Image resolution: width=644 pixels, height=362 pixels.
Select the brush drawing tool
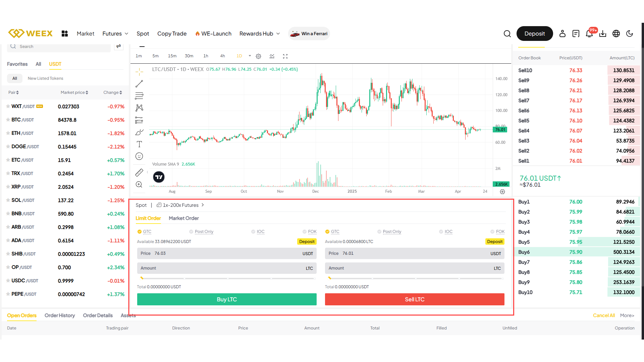pyautogui.click(x=139, y=132)
